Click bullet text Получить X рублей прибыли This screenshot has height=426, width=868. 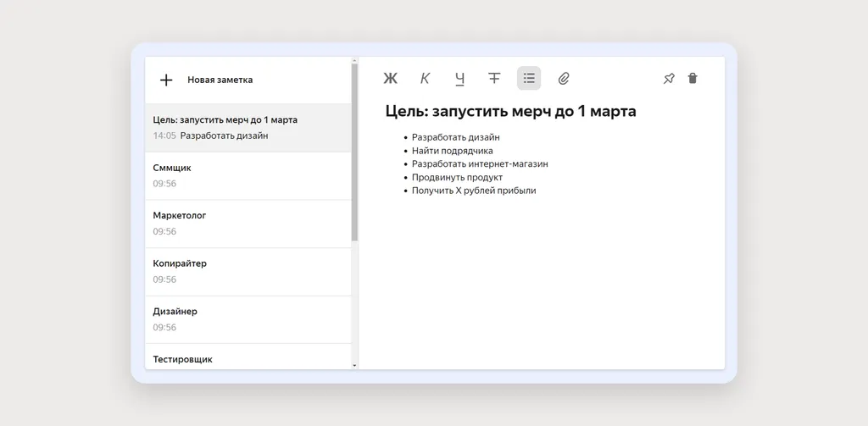coord(474,191)
